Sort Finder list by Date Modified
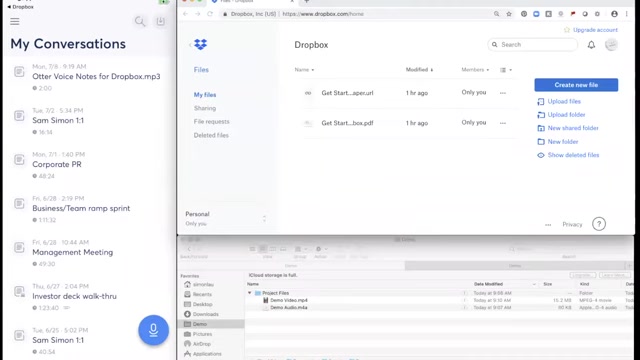Viewport: 640px width, 360px height. pos(488,284)
